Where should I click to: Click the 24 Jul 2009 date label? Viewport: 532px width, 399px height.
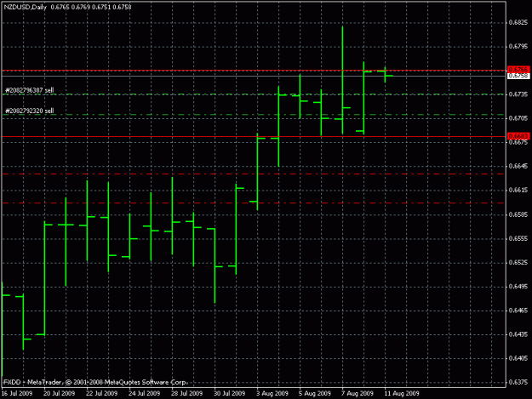click(144, 393)
